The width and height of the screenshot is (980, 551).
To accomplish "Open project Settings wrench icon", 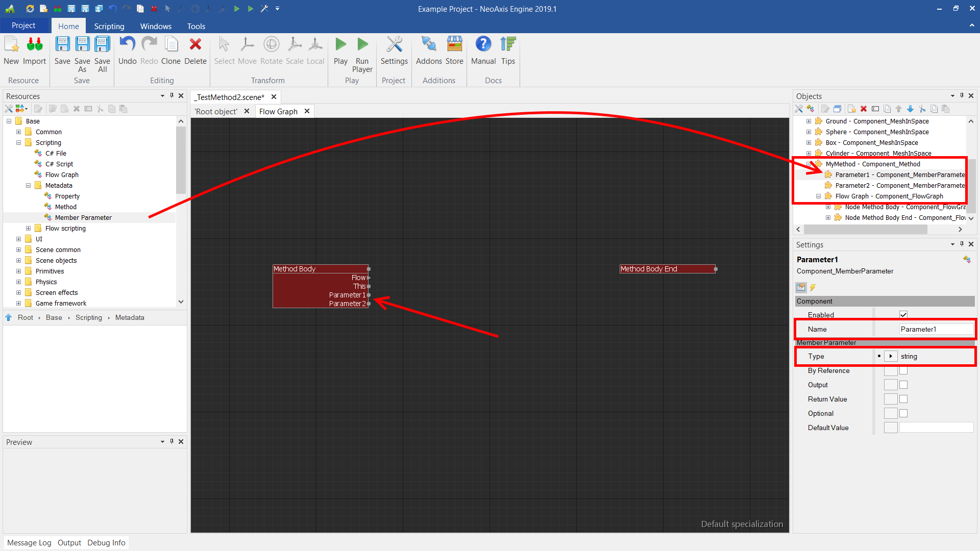I will [394, 45].
